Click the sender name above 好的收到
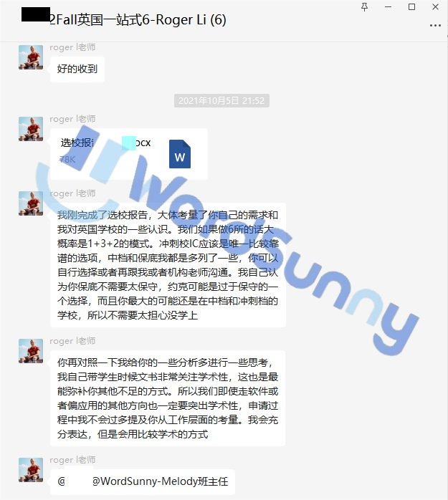This screenshot has width=448, height=500. (x=72, y=47)
